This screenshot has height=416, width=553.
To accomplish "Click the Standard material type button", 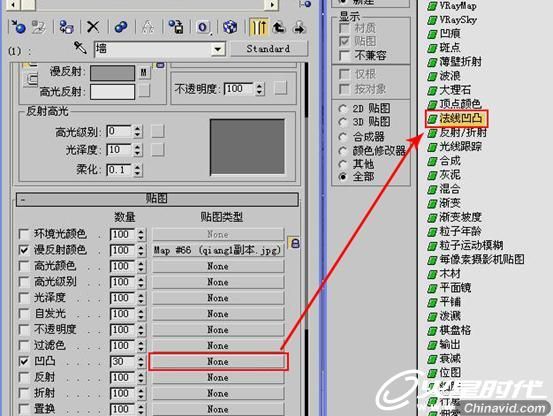I will tap(269, 49).
